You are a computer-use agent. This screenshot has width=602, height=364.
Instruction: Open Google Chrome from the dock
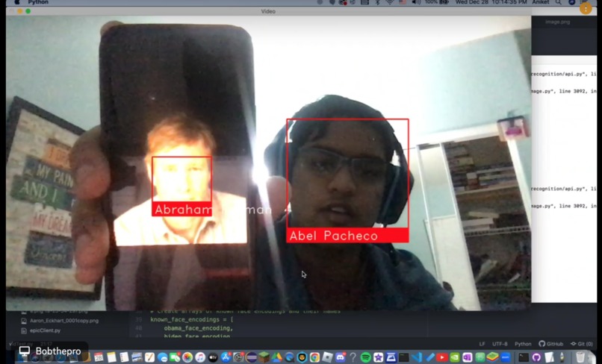pyautogui.click(x=315, y=357)
